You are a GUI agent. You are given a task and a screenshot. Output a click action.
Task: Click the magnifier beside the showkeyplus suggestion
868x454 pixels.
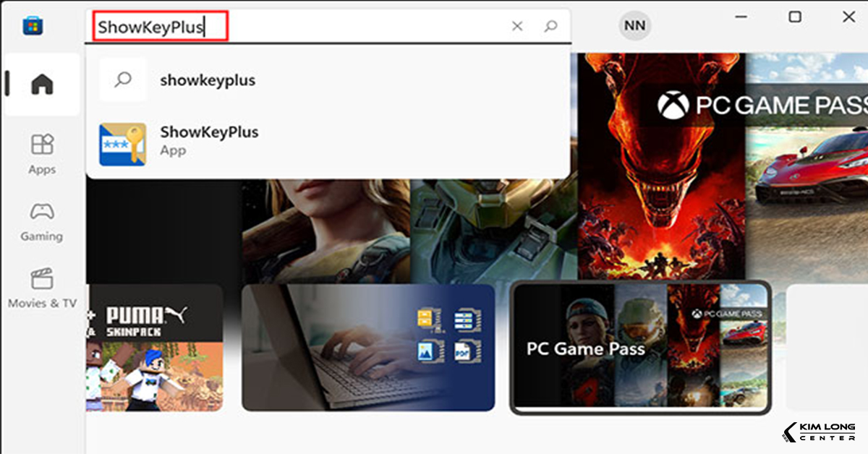[122, 80]
